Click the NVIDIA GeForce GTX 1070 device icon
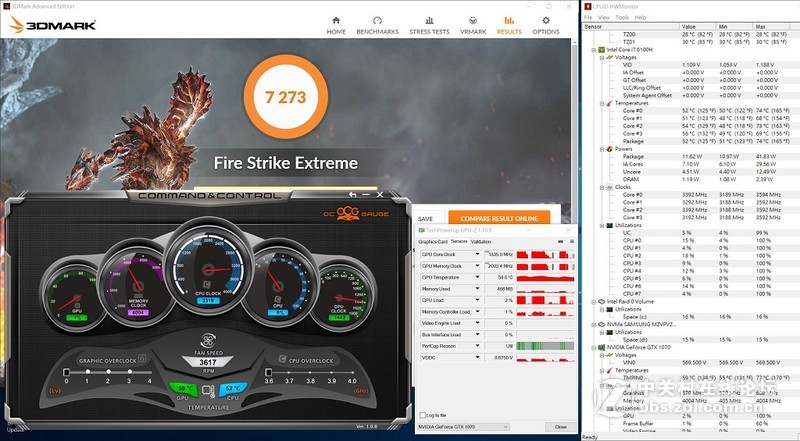 [x=602, y=348]
